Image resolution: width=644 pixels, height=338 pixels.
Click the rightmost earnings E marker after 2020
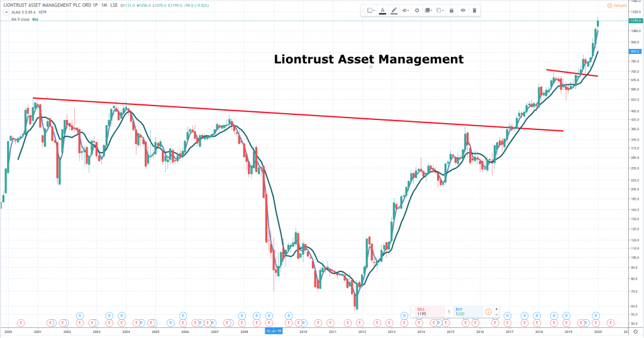(610, 323)
